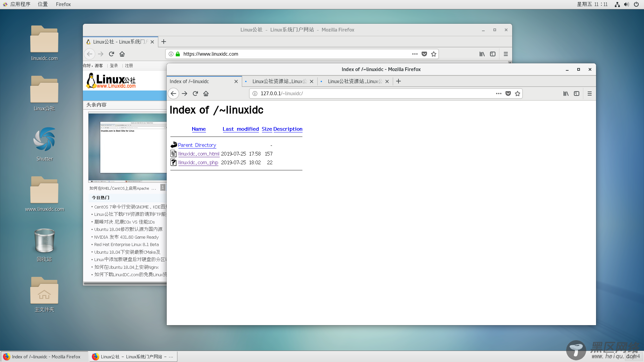Open the hamburger menu in back Firefox window
This screenshot has width=644, height=362.
coord(505,54)
